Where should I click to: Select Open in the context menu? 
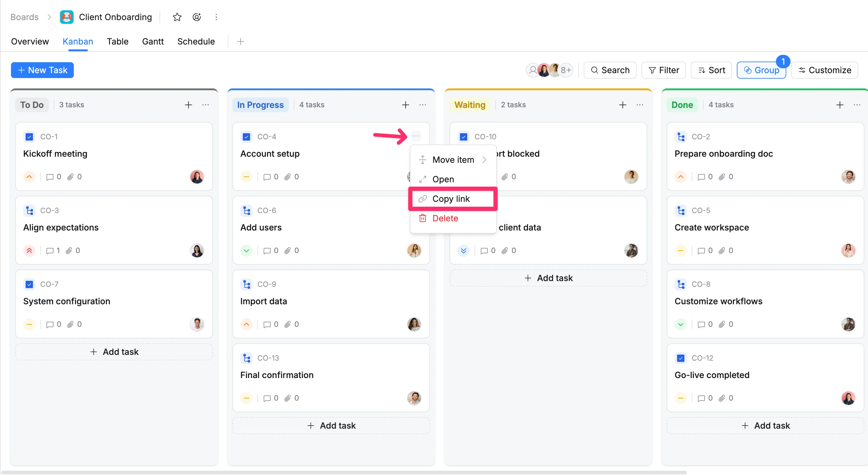[453, 179]
